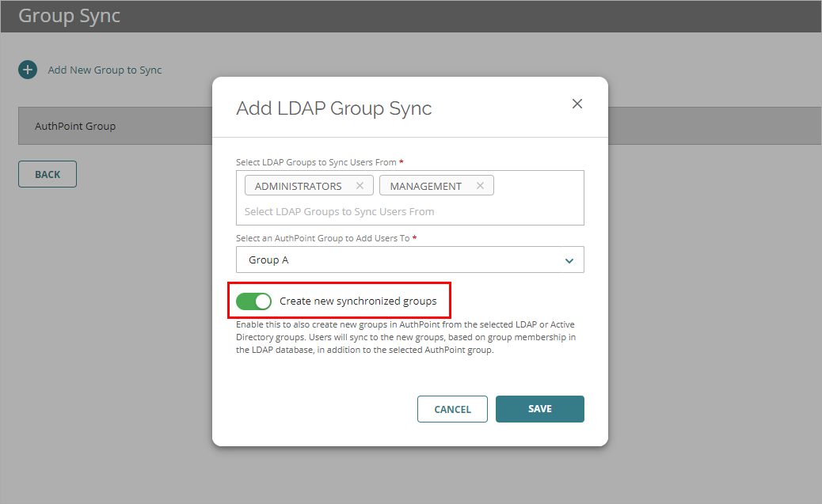The width and height of the screenshot is (822, 504).
Task: Remove the ADMINISTRATORS chip with its X icon
Action: pos(360,184)
